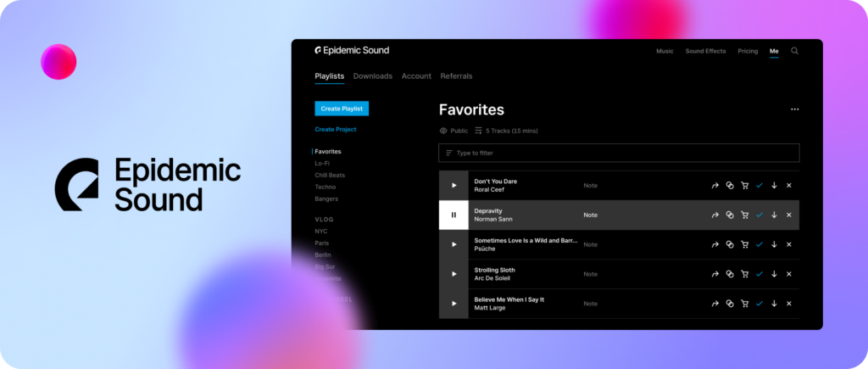Open the Account tab

(416, 76)
